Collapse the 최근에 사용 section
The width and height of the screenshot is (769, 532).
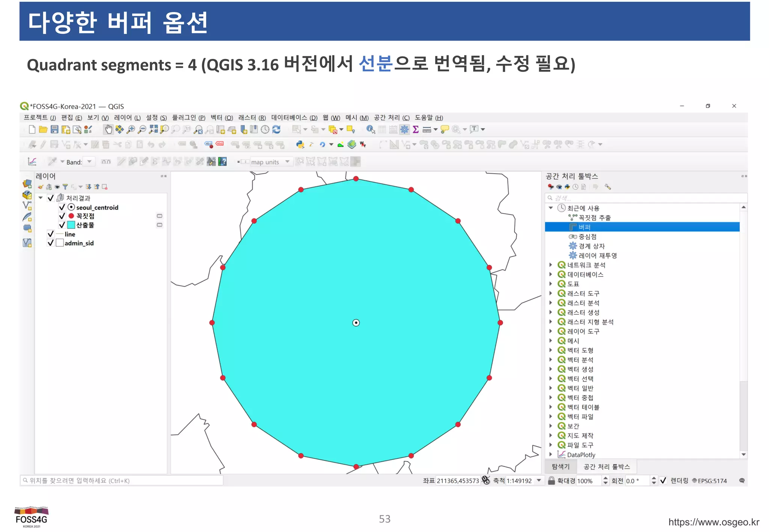[550, 208]
